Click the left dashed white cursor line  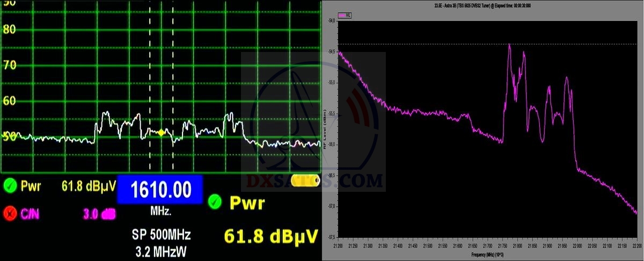pyautogui.click(x=150, y=80)
